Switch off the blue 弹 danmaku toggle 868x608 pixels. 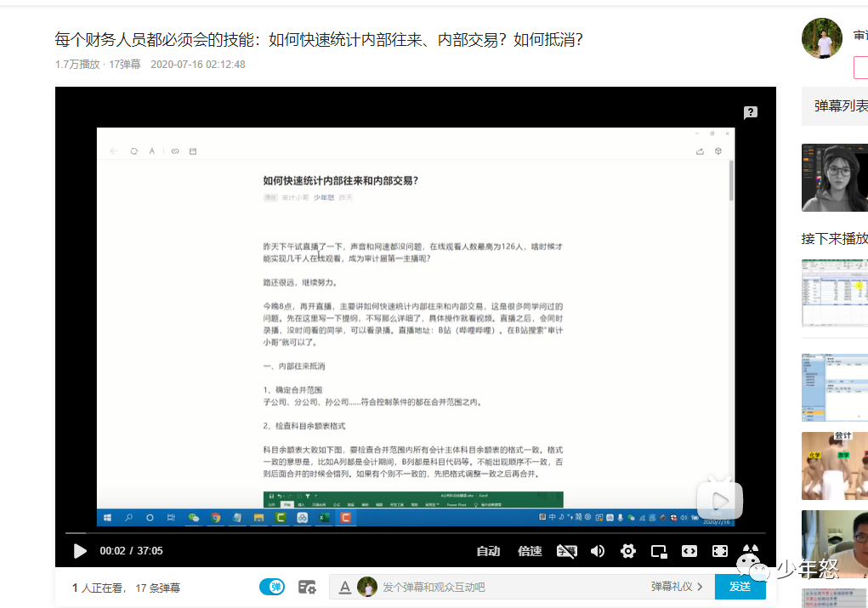pos(271,586)
